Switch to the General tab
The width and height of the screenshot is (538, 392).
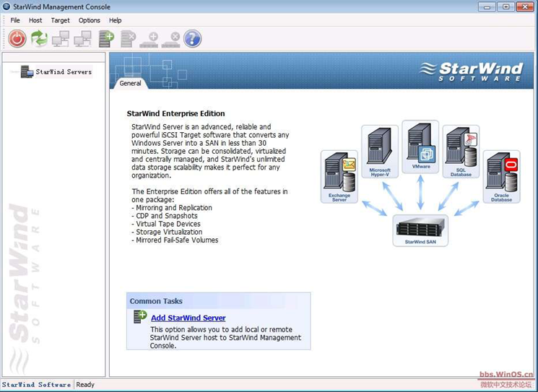click(x=131, y=83)
